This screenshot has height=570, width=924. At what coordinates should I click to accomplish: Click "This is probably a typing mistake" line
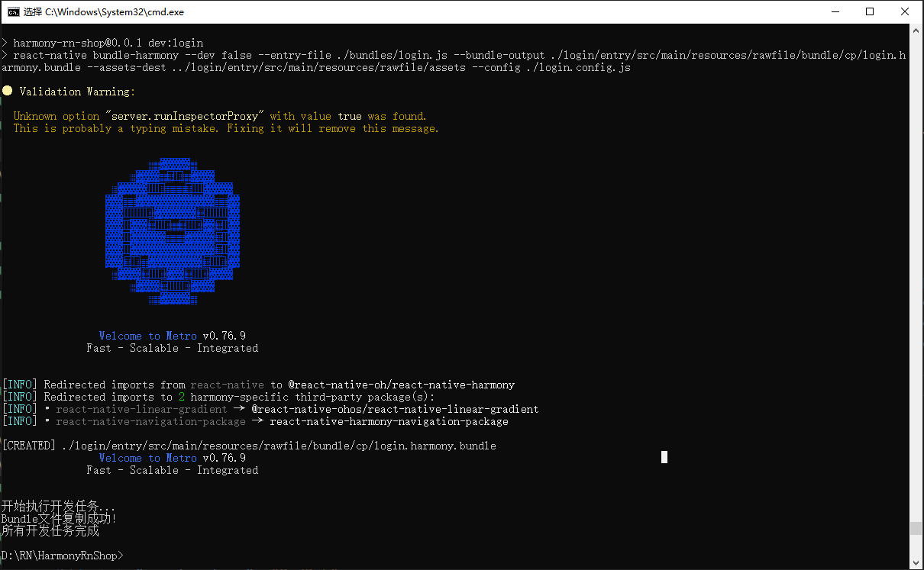(226, 128)
